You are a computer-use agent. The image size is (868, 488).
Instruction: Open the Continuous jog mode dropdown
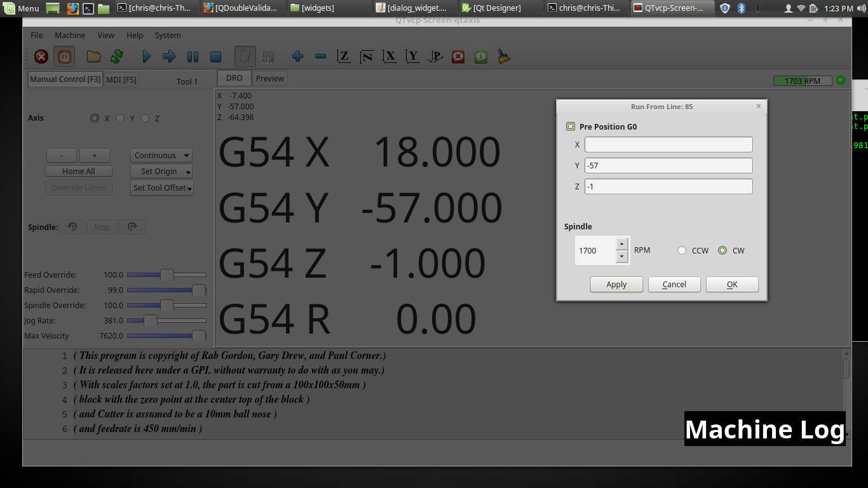[161, 155]
